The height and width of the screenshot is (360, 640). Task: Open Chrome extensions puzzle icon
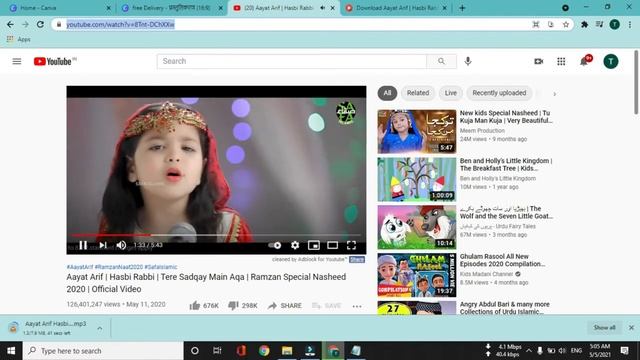pyautogui.click(x=584, y=24)
